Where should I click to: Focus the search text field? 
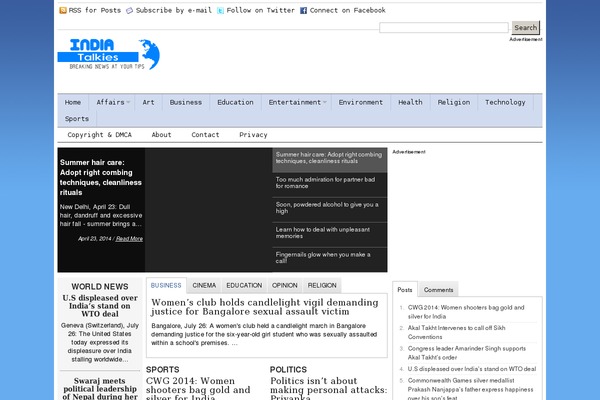tap(444, 28)
